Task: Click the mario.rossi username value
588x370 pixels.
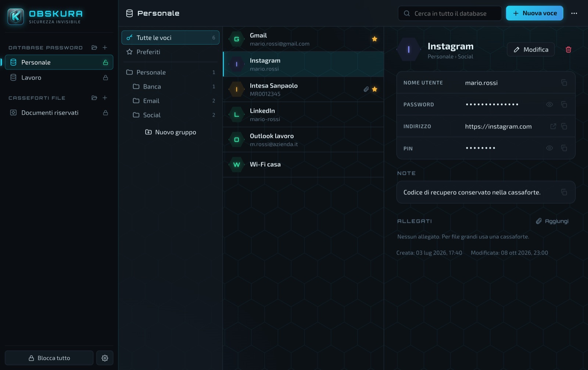Action: (481, 83)
